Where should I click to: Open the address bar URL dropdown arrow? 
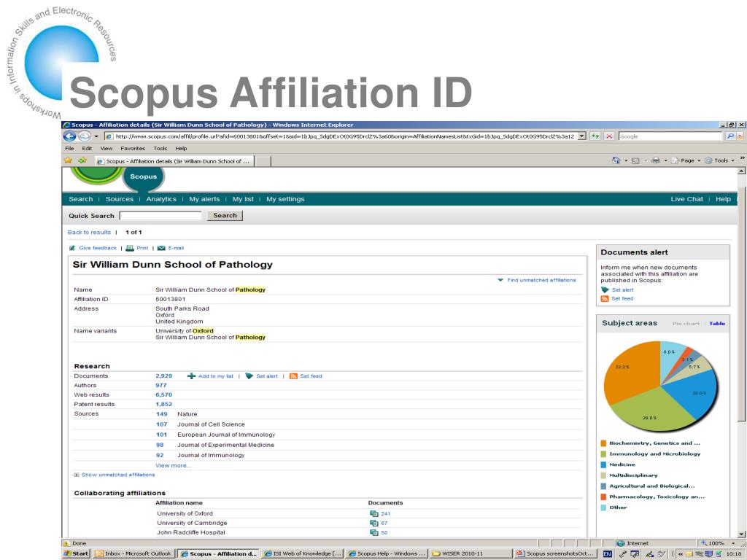coord(581,136)
